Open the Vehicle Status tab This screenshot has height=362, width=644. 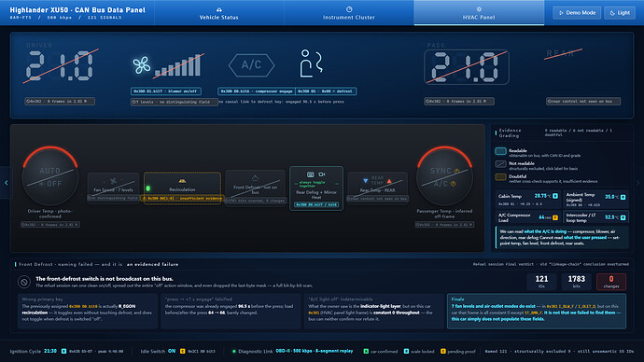click(x=219, y=13)
